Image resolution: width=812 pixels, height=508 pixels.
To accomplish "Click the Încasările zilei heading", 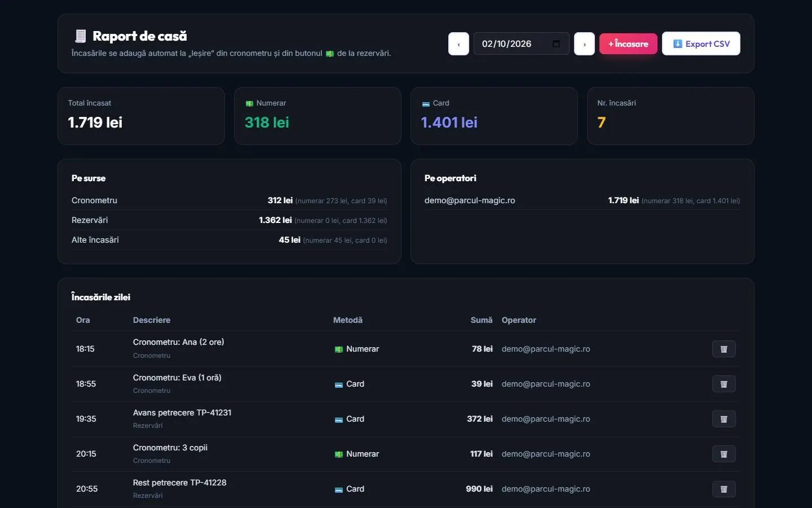I will pyautogui.click(x=101, y=297).
